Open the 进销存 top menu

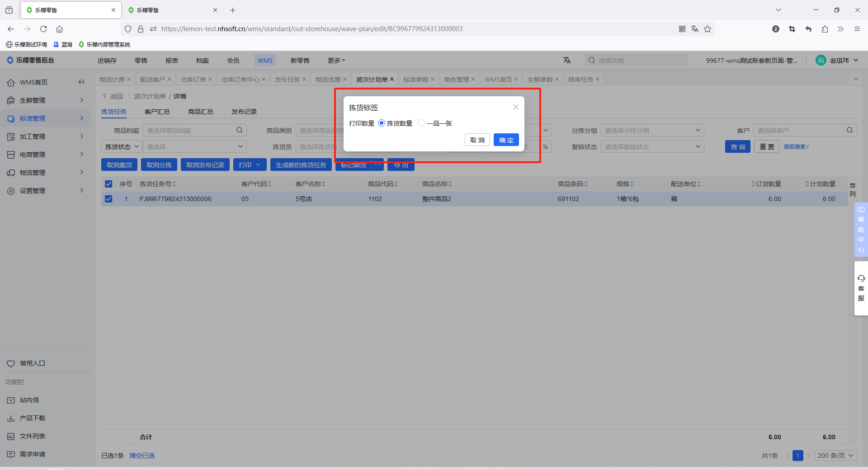click(107, 61)
